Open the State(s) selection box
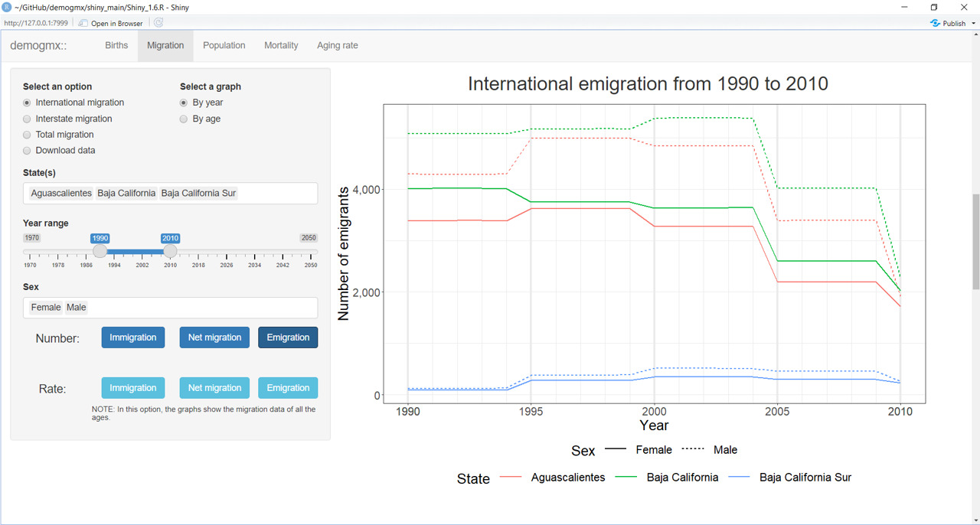This screenshot has height=525, width=980. (x=276, y=194)
